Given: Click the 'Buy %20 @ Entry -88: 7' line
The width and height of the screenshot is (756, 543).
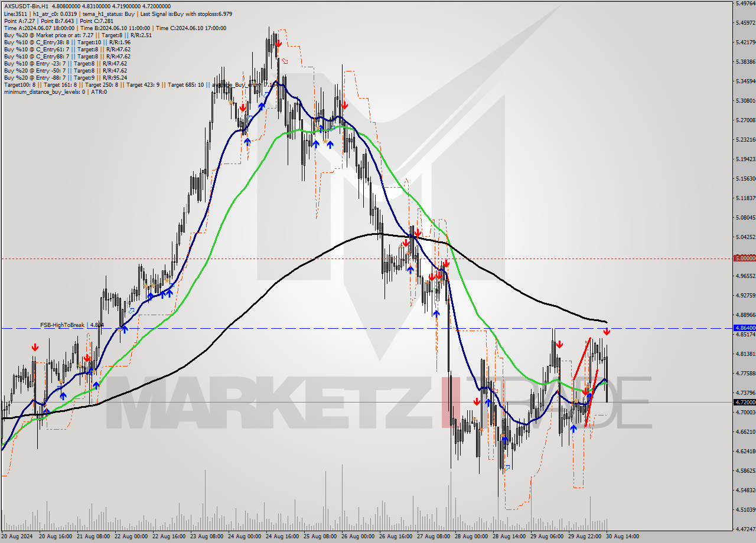Looking at the screenshot, I should click(x=65, y=78).
